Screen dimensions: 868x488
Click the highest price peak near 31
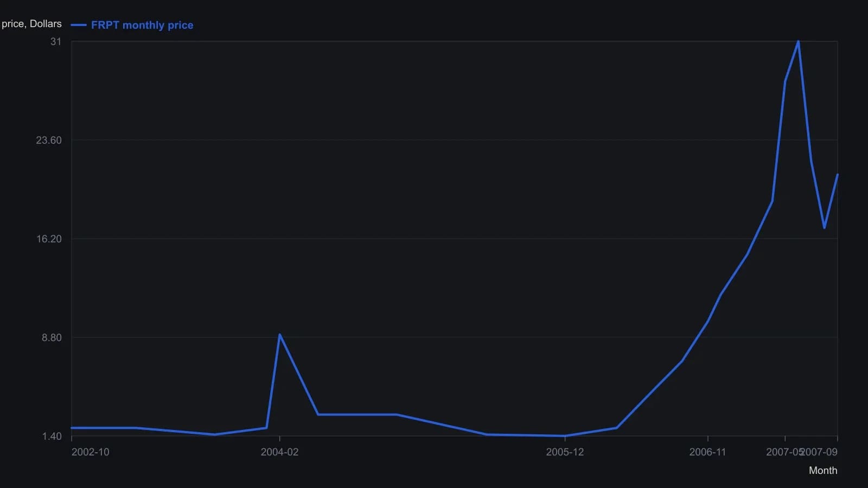coord(798,41)
